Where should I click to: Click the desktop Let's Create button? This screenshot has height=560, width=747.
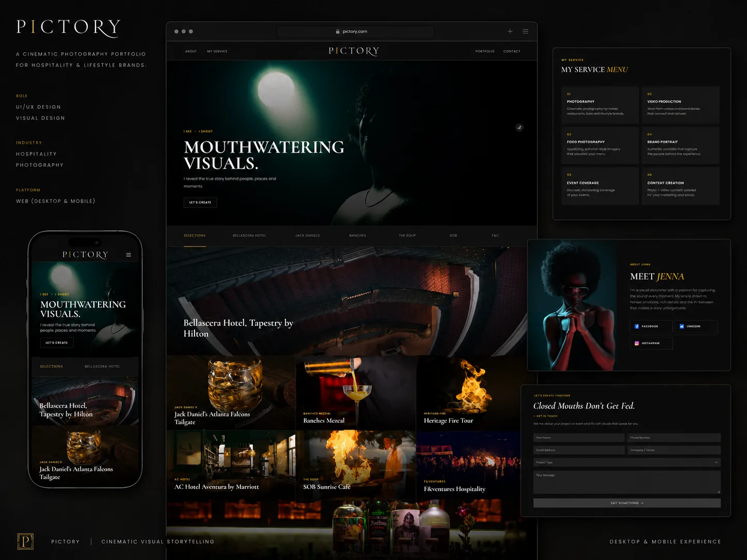pyautogui.click(x=200, y=202)
